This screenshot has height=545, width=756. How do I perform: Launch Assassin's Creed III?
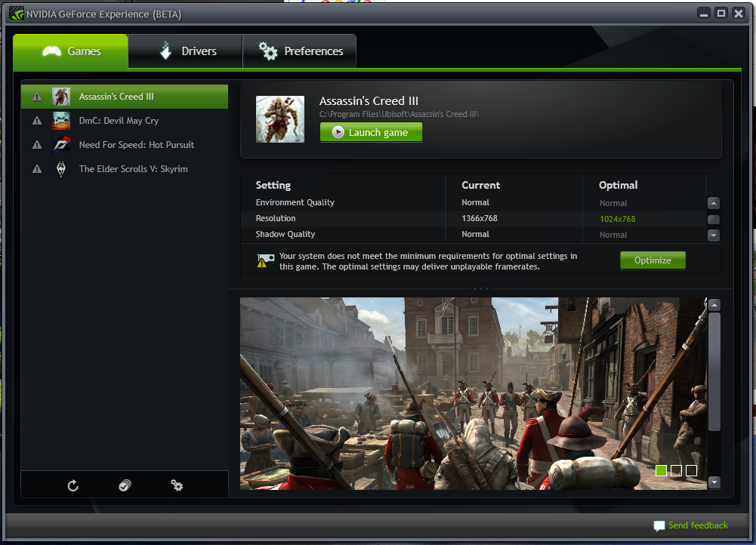tap(371, 132)
